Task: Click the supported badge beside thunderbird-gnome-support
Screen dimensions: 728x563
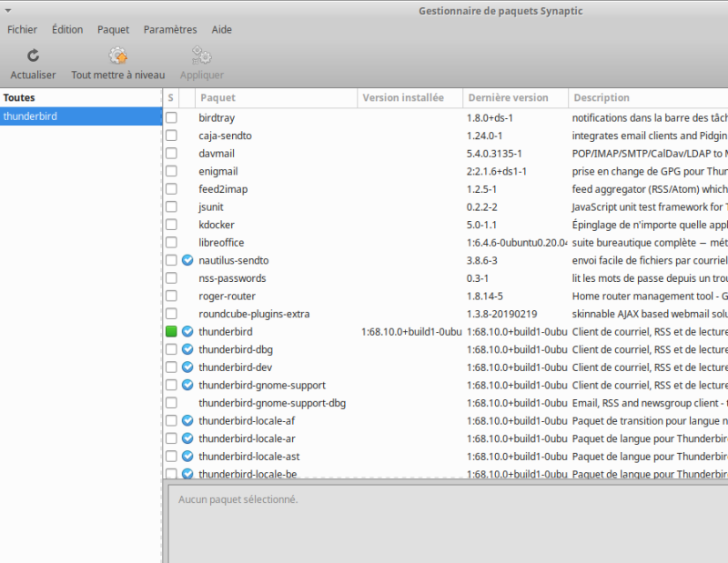Action: click(x=187, y=386)
